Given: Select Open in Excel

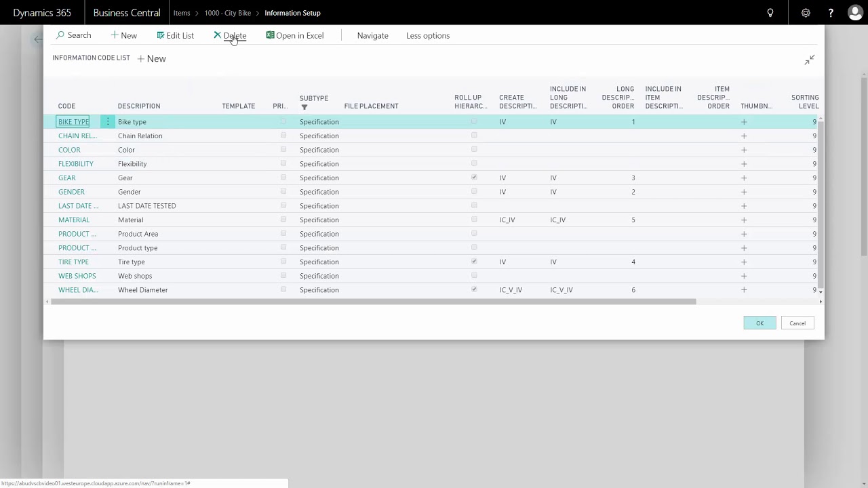Looking at the screenshot, I should [295, 35].
